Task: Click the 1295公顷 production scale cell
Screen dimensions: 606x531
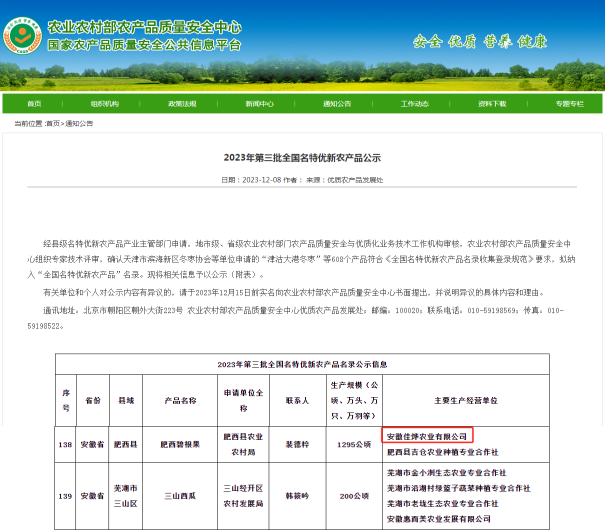Action: (x=354, y=444)
